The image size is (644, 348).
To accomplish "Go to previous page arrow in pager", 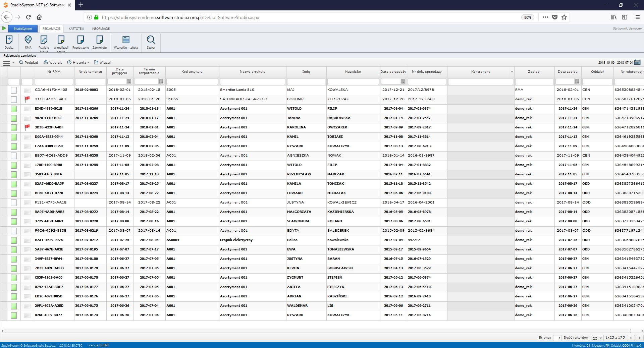I will (631, 338).
